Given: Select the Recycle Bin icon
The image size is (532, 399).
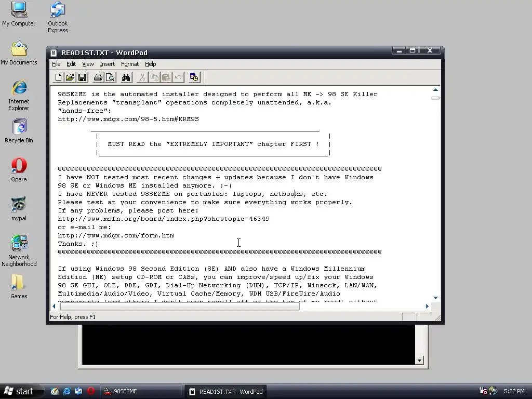Looking at the screenshot, I should 19,131.
